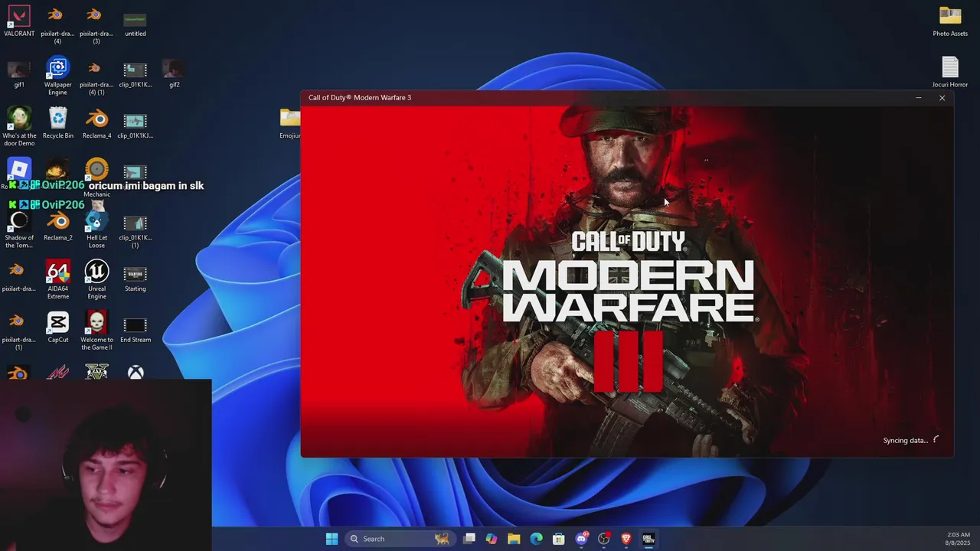Open the Grand Theft Auto V desktop icon
The image size is (980, 551).
click(x=96, y=372)
